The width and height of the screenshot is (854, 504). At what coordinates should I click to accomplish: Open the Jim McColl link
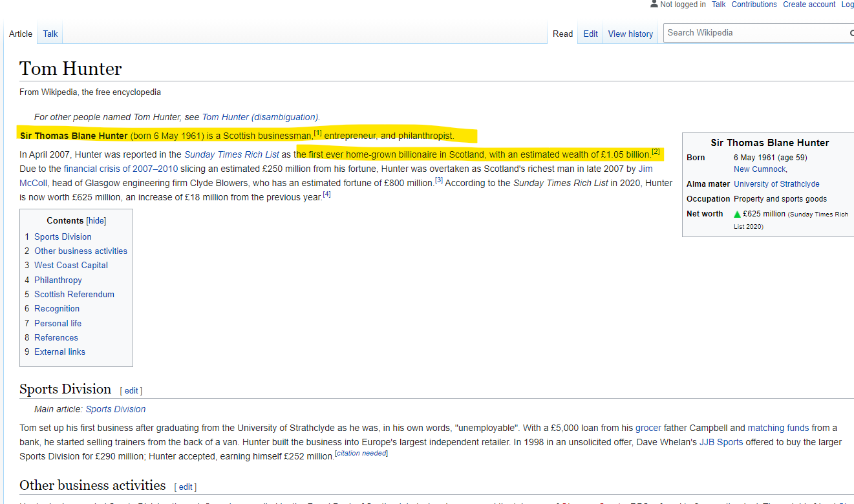tap(645, 169)
